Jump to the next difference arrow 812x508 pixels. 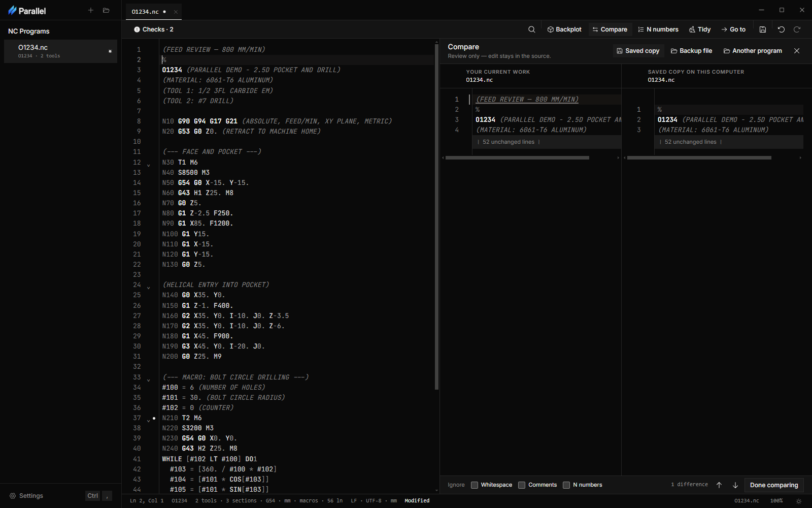point(735,485)
